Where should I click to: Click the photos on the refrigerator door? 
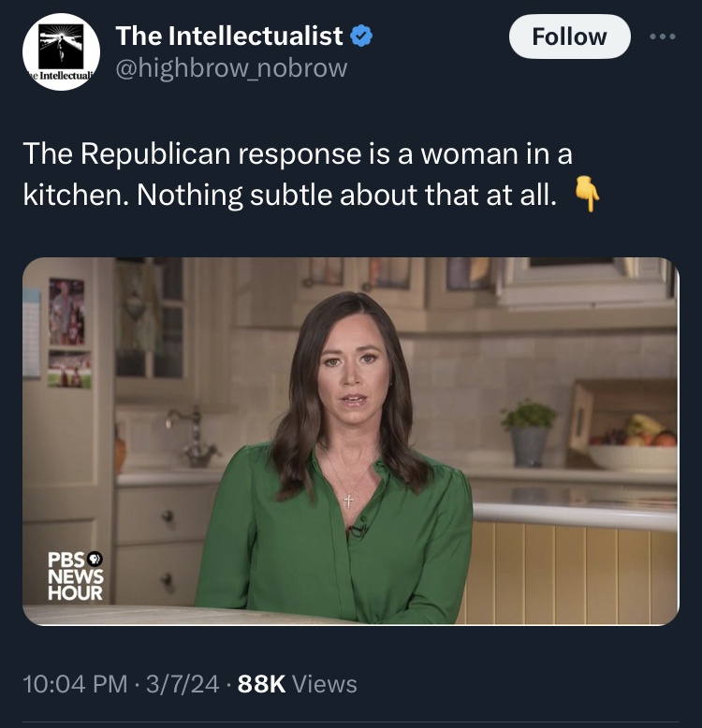(67, 332)
